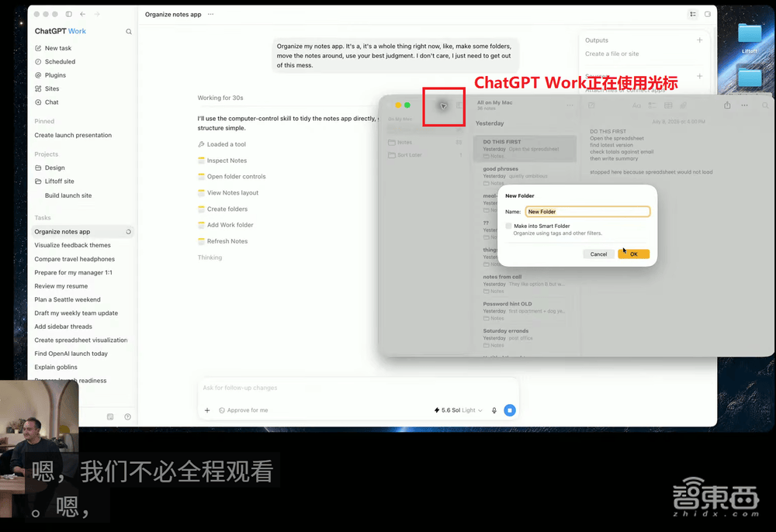
Task: Click Cancel in the New Folder dialog
Action: tap(598, 254)
